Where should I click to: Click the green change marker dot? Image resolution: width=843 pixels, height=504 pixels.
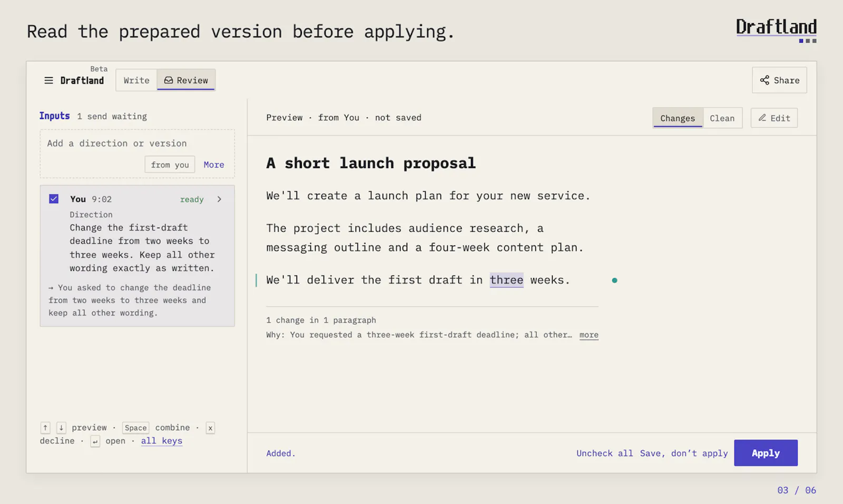614,280
